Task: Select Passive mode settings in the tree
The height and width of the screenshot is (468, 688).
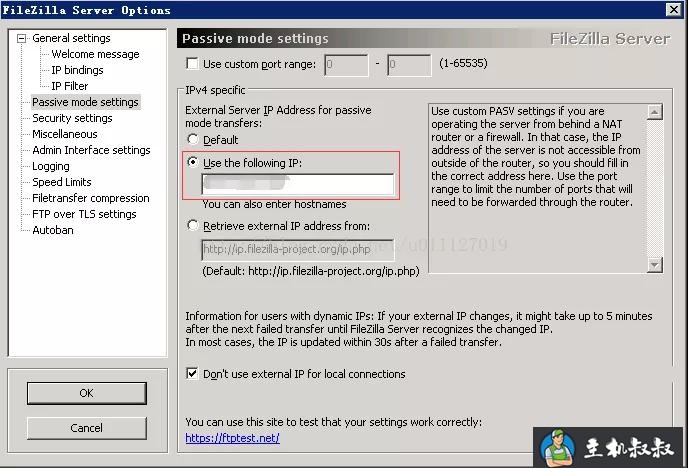Action: pos(86,102)
